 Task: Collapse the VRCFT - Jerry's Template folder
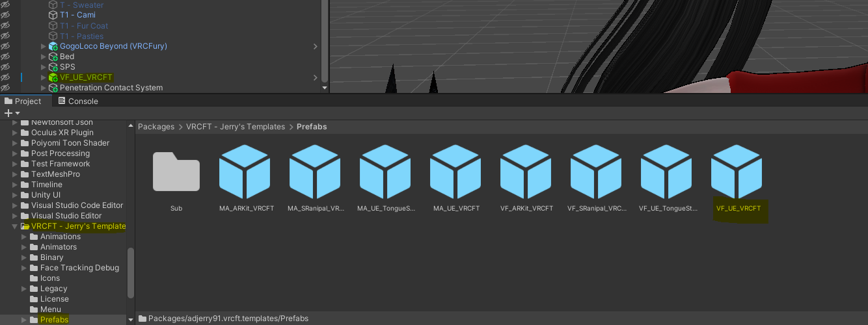[15, 226]
